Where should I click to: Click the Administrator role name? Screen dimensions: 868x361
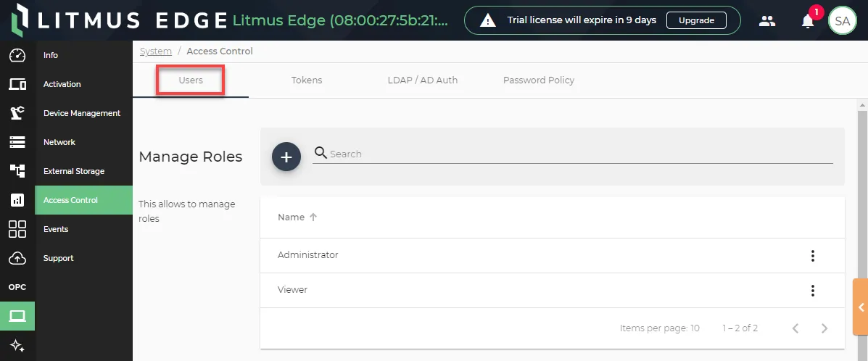(x=307, y=255)
